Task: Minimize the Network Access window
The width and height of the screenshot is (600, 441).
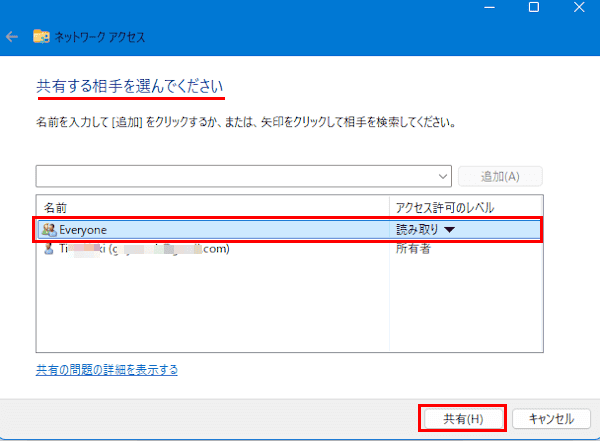Action: tap(489, 8)
